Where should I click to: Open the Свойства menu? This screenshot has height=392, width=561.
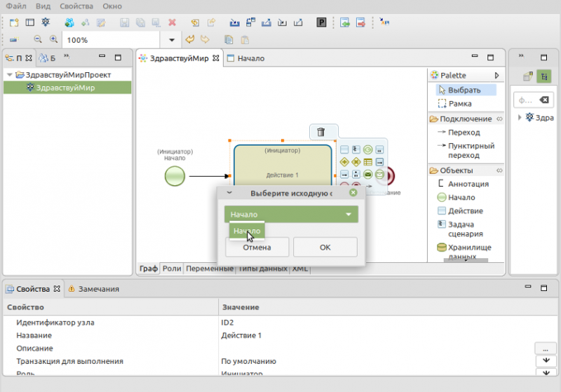pos(76,6)
